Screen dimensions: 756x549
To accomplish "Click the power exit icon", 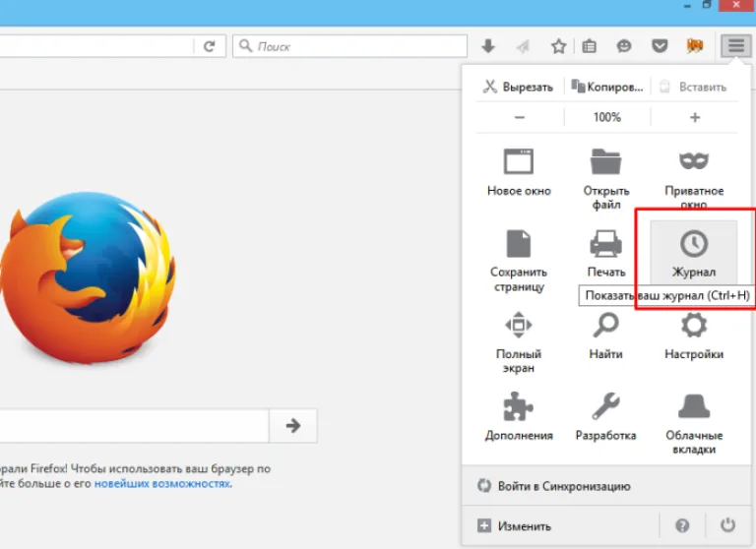I will point(727,525).
